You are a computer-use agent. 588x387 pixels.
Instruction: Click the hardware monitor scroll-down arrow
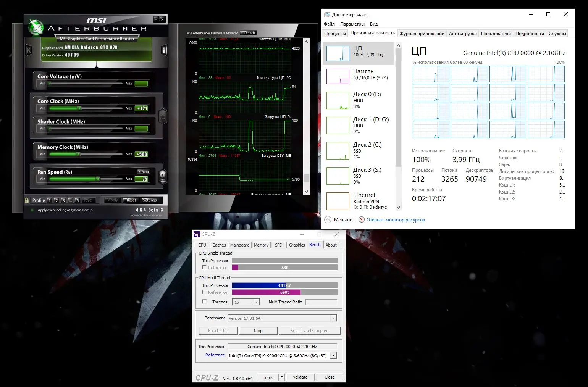(x=306, y=192)
